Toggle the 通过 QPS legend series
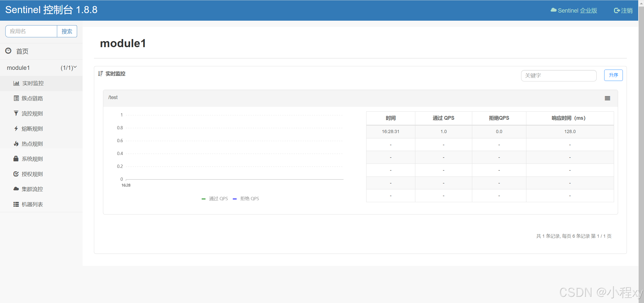This screenshot has width=644, height=303. (x=215, y=199)
